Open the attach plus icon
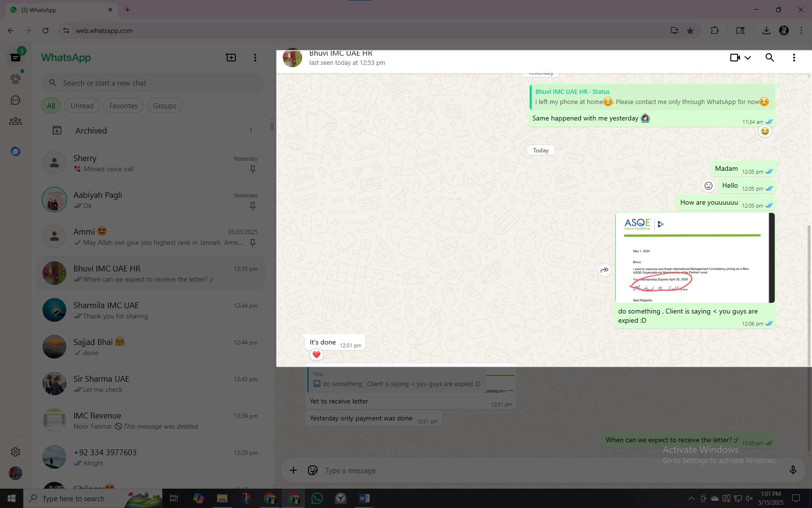This screenshot has width=812, height=508. (293, 470)
